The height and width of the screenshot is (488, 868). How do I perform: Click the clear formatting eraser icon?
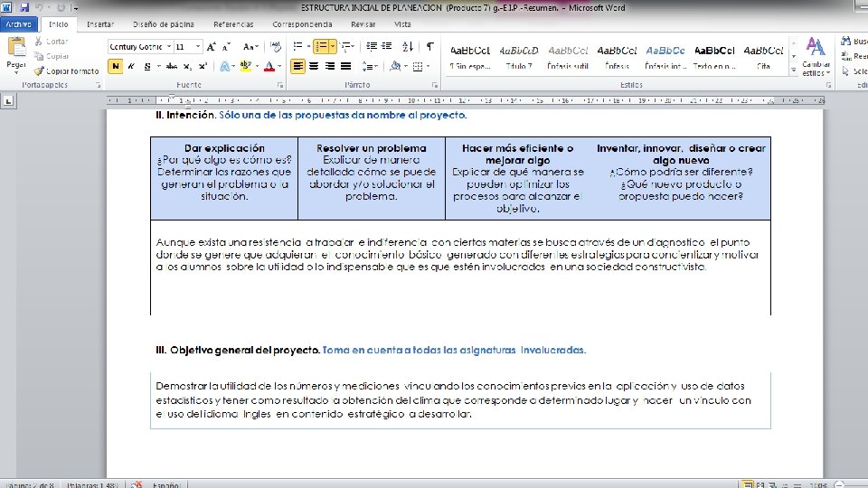275,47
